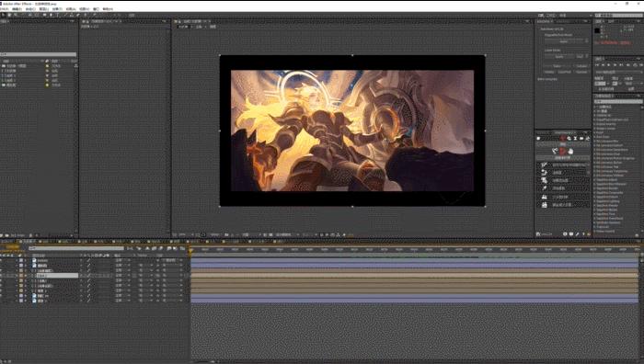Expand Video Copilot effects category
The height and width of the screenshot is (364, 644).
tap(594, 231)
